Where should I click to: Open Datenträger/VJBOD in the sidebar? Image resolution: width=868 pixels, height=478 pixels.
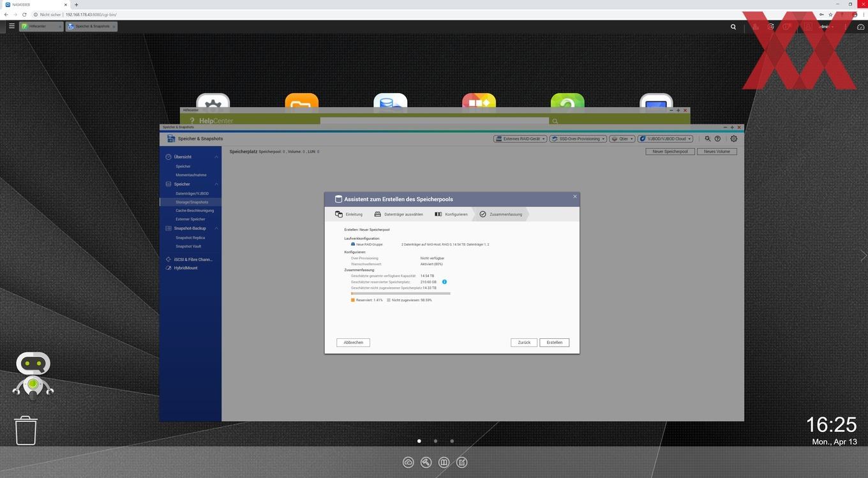click(x=192, y=193)
